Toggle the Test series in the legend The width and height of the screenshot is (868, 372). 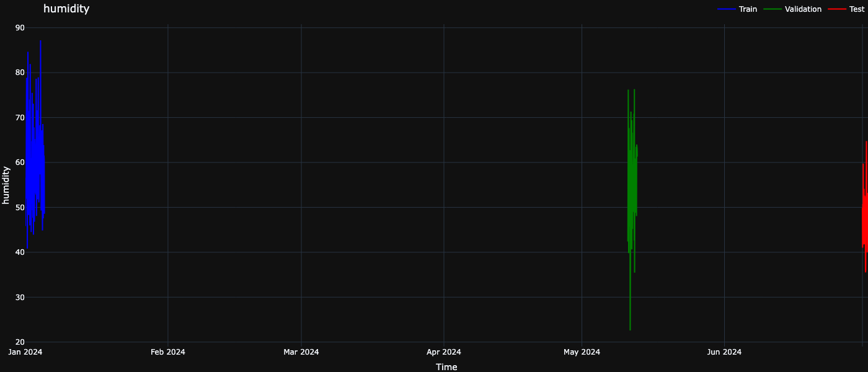[x=846, y=9]
